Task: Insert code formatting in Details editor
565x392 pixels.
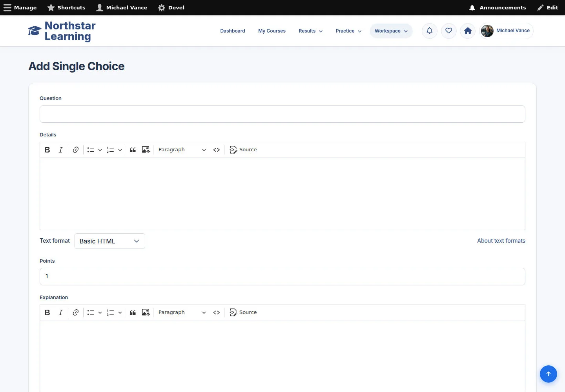Action: coord(217,150)
